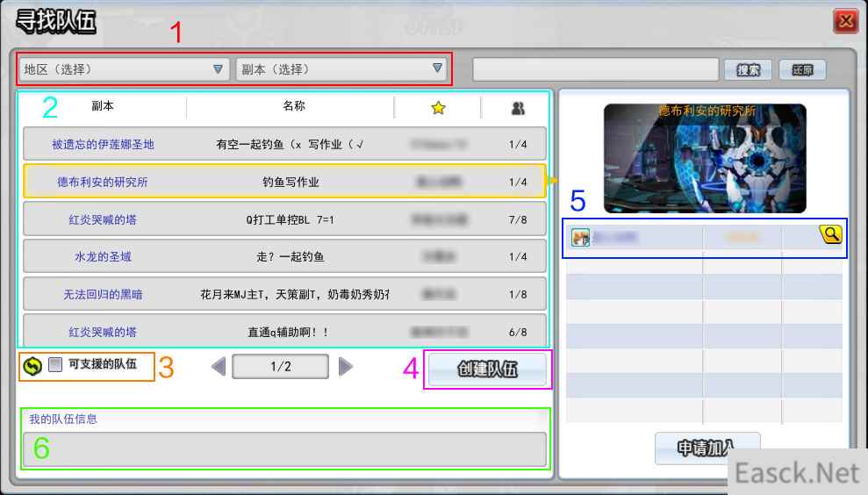
Task: Click the party leader avatar icon
Action: 580,238
